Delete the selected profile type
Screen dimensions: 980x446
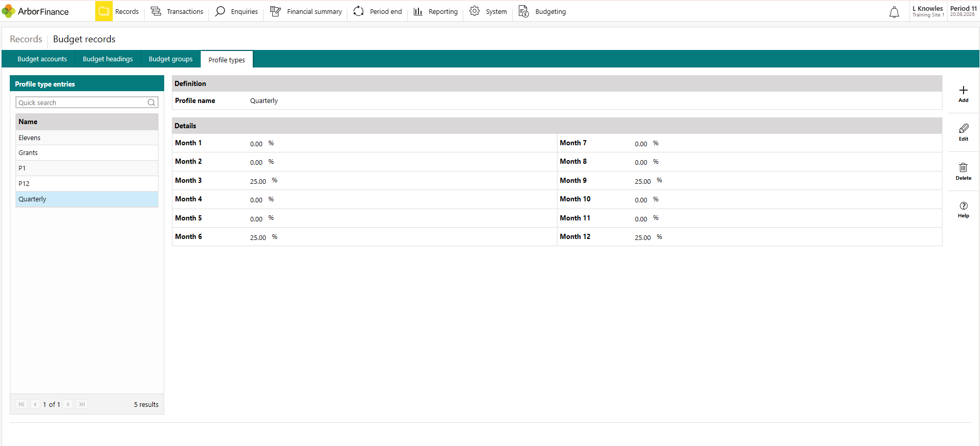[x=964, y=171]
